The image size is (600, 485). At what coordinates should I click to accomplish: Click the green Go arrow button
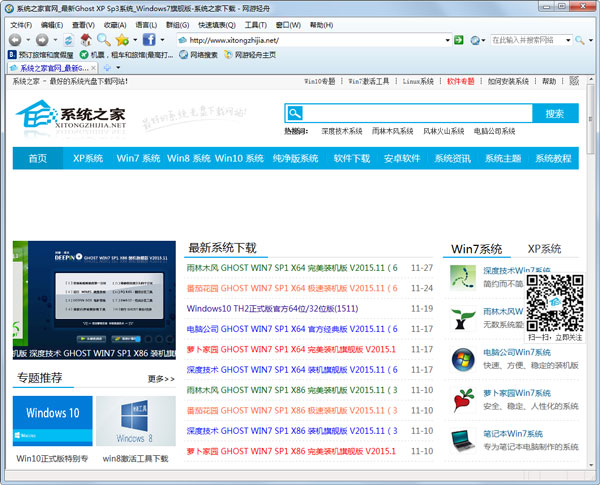[458, 40]
